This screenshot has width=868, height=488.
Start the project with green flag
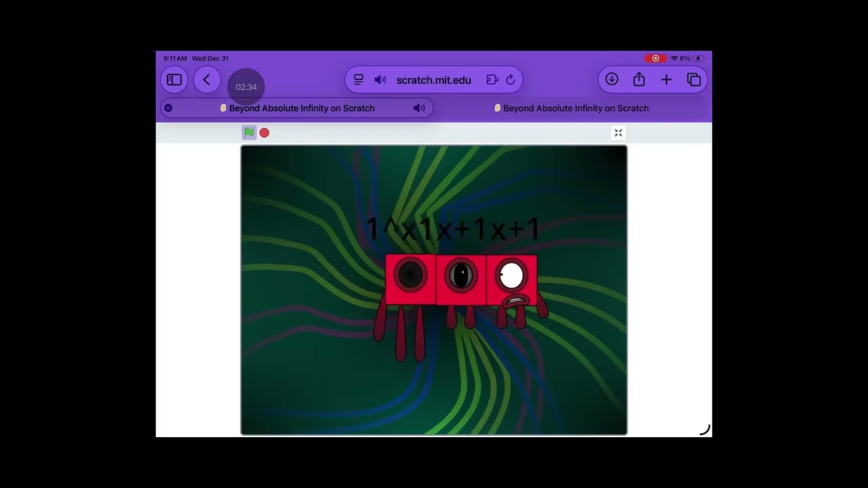[x=249, y=133]
